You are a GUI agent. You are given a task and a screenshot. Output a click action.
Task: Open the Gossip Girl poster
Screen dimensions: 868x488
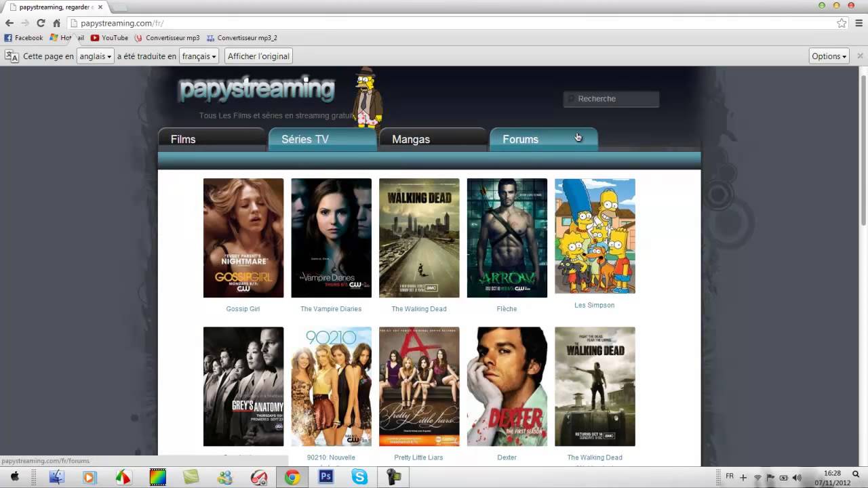(x=243, y=238)
